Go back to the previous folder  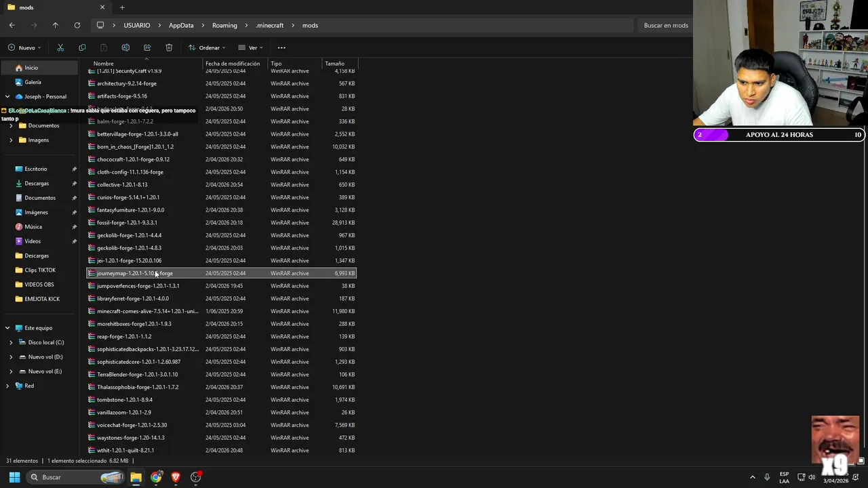pyautogui.click(x=12, y=25)
